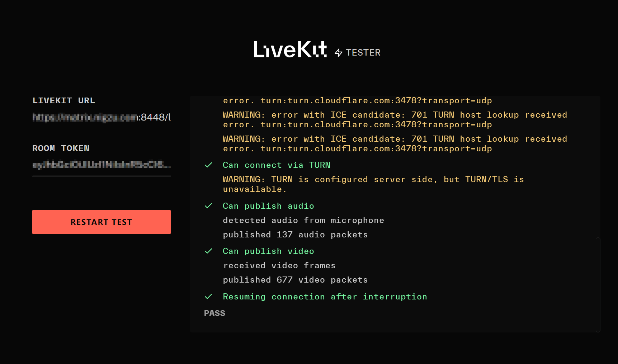Click checkmark beside Can publish audio
The width and height of the screenshot is (618, 364).
point(208,206)
